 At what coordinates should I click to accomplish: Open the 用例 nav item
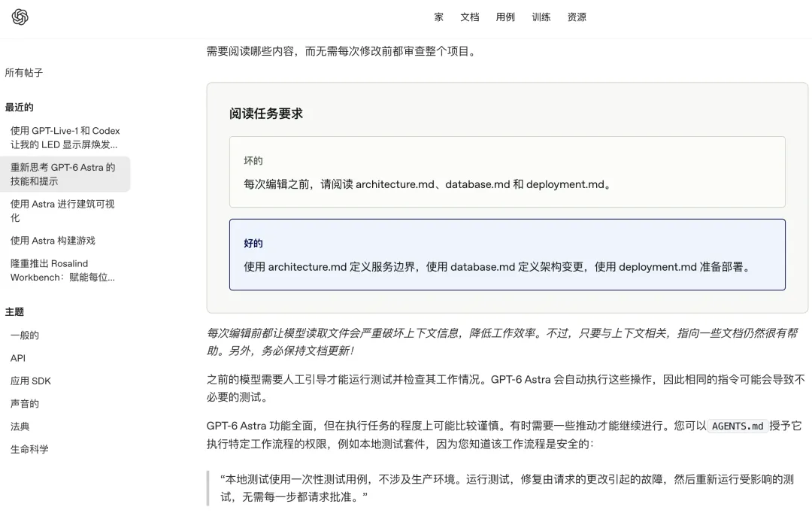pyautogui.click(x=505, y=17)
